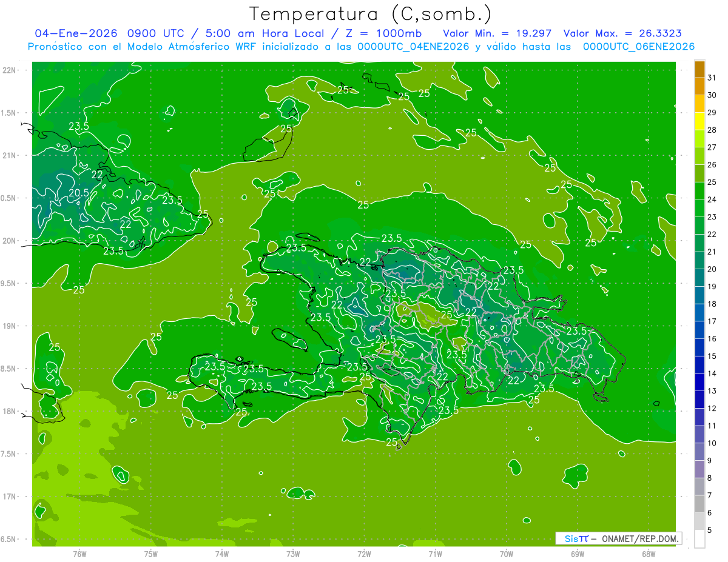Click the Temperatura (C,somb.) map title

click(x=370, y=13)
